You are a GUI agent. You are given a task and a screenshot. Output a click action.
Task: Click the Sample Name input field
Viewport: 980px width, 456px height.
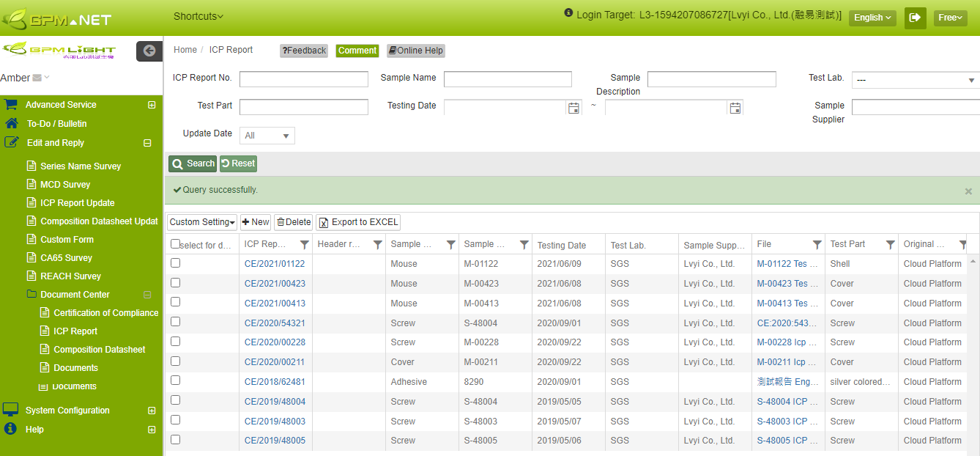[x=508, y=79]
